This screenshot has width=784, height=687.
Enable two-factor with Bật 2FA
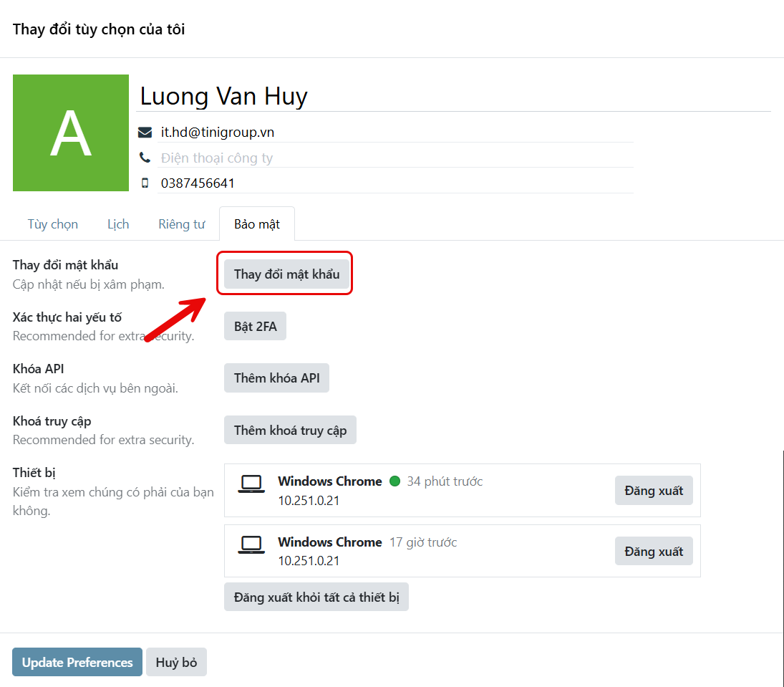pos(255,327)
